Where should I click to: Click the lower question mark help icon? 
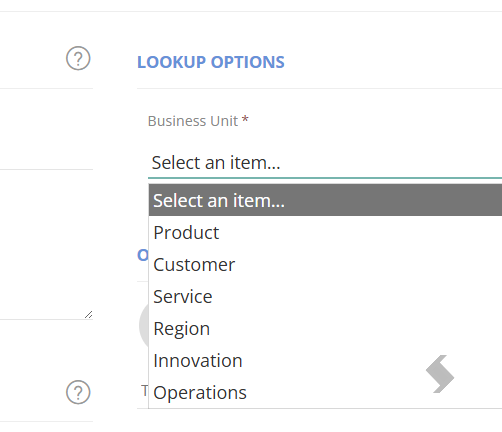(x=78, y=392)
